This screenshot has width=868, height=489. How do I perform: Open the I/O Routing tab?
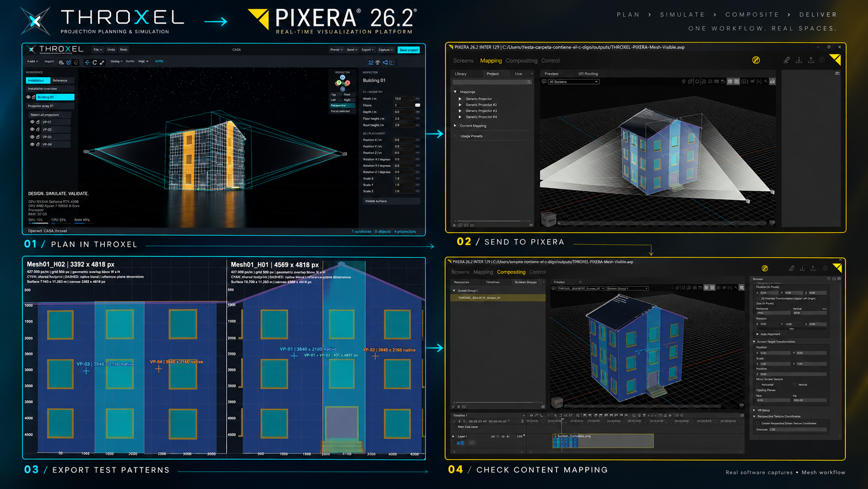point(588,74)
